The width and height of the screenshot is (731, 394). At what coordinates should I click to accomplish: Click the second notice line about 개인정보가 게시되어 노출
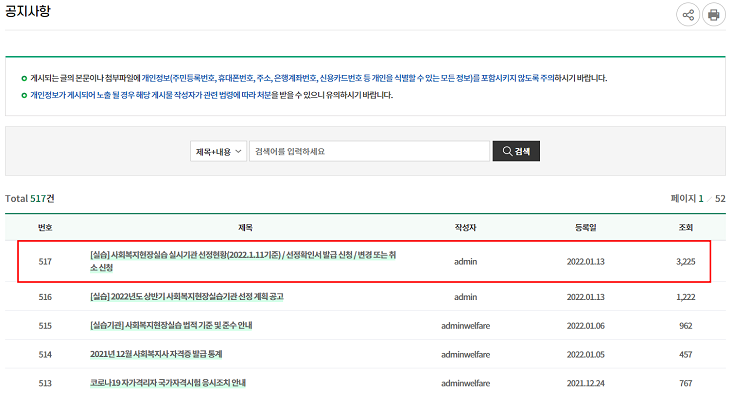(212, 95)
